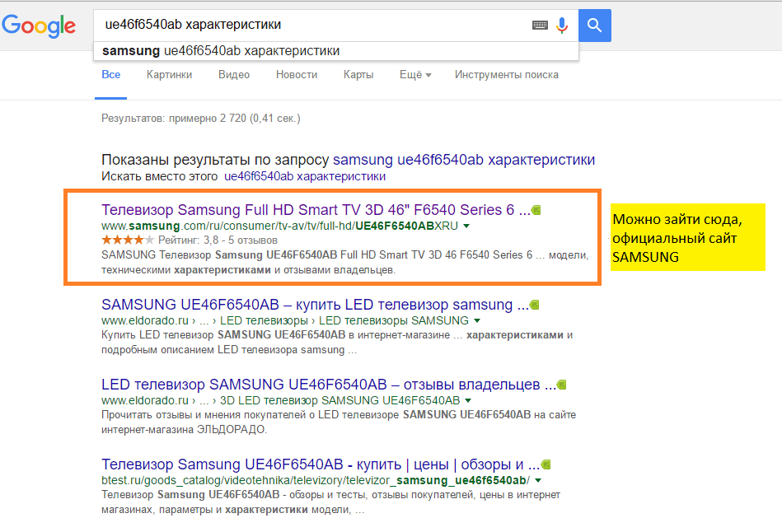This screenshot has height=532, width=782.
Task: Switch to the Карты tab
Action: pyautogui.click(x=358, y=75)
